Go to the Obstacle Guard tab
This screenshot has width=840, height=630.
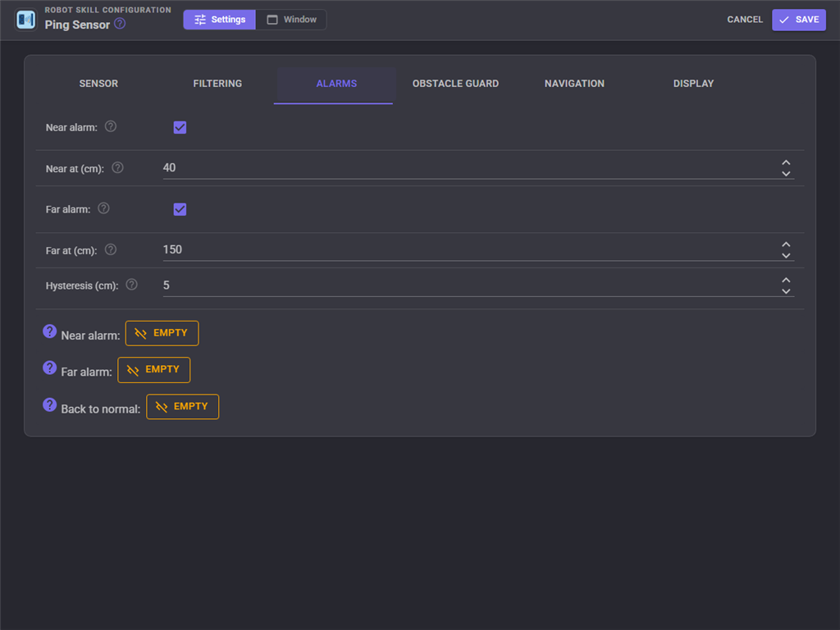coord(455,84)
